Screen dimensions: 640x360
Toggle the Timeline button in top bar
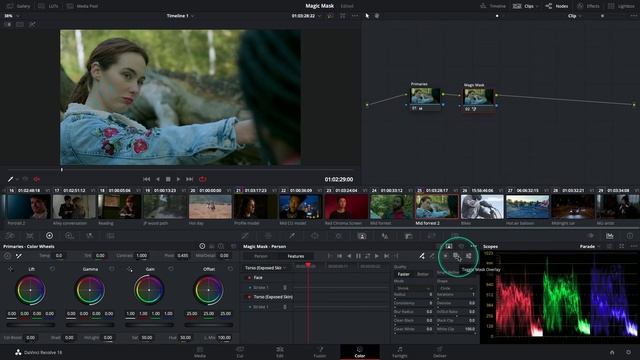click(493, 6)
